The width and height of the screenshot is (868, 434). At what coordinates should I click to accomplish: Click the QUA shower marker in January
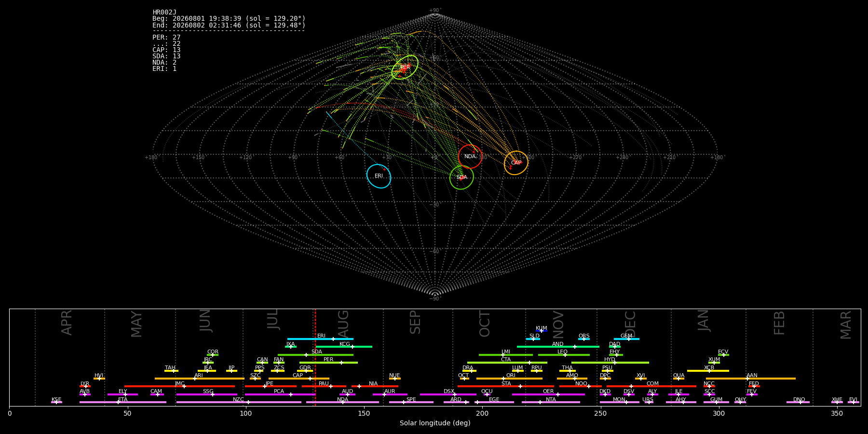pyautogui.click(x=678, y=379)
